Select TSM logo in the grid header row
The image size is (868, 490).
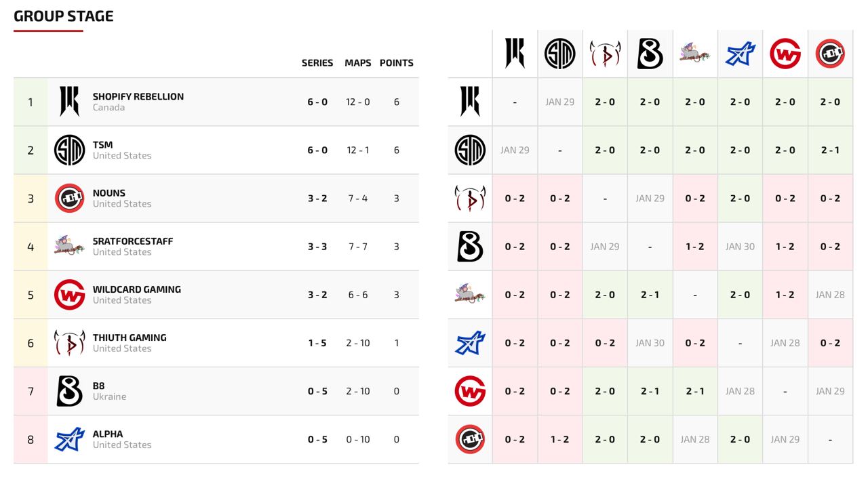click(x=559, y=54)
